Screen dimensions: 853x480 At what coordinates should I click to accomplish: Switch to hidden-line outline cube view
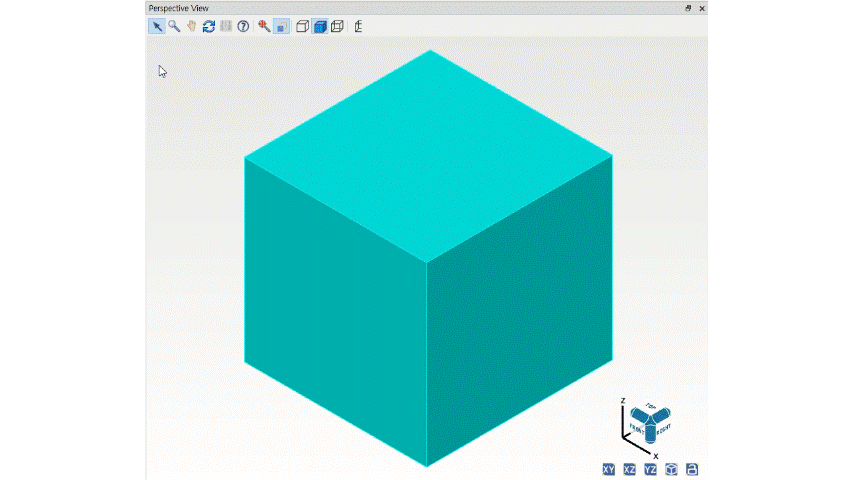302,26
